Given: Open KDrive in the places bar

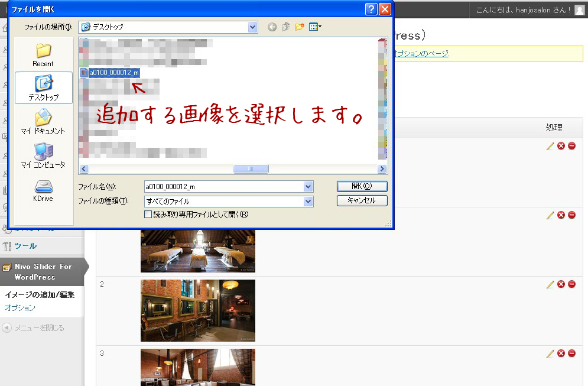Looking at the screenshot, I should [43, 190].
